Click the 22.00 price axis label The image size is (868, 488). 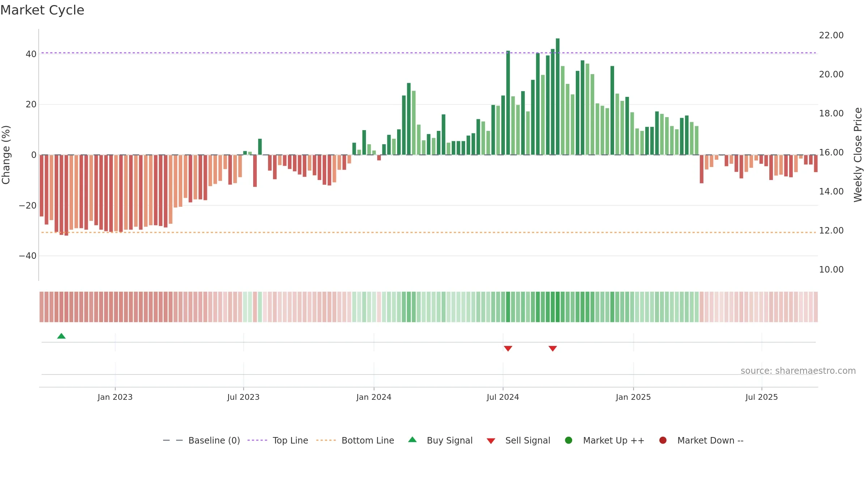[831, 35]
